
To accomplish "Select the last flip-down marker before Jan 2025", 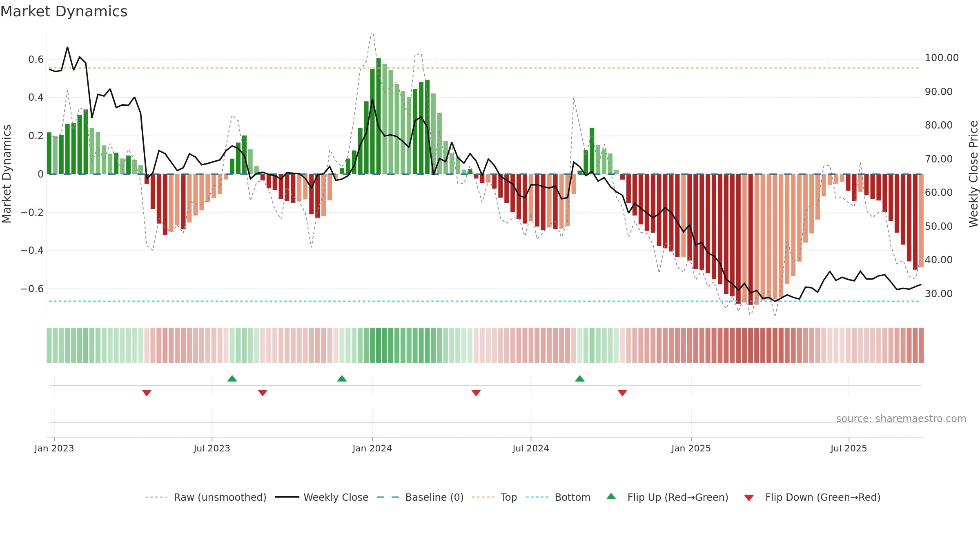I will (x=622, y=393).
